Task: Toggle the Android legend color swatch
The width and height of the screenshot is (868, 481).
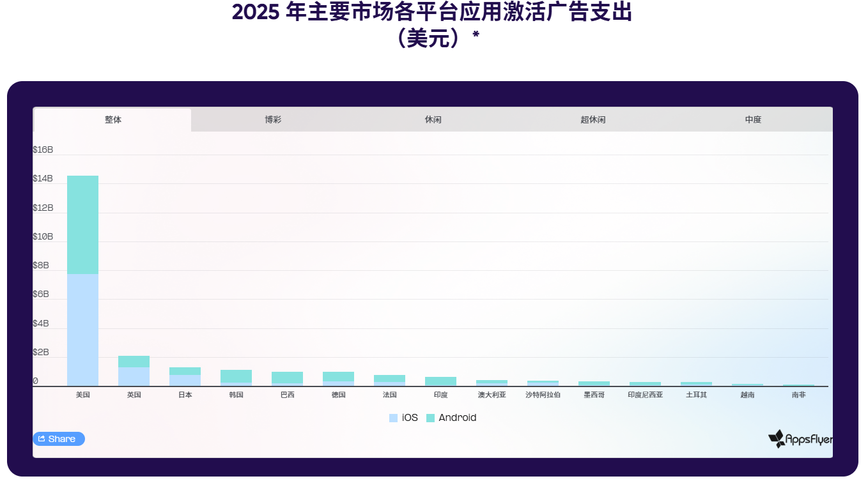Action: tap(430, 418)
